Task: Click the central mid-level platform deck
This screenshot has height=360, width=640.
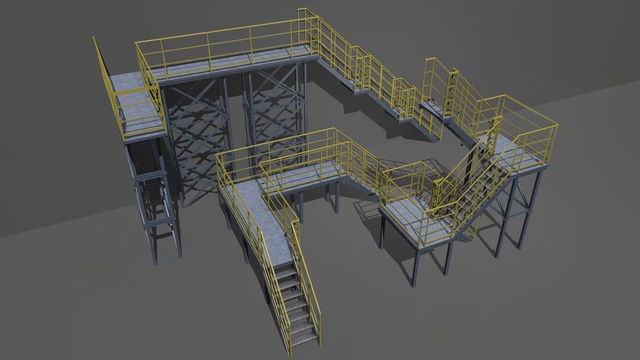Action: click(x=307, y=176)
